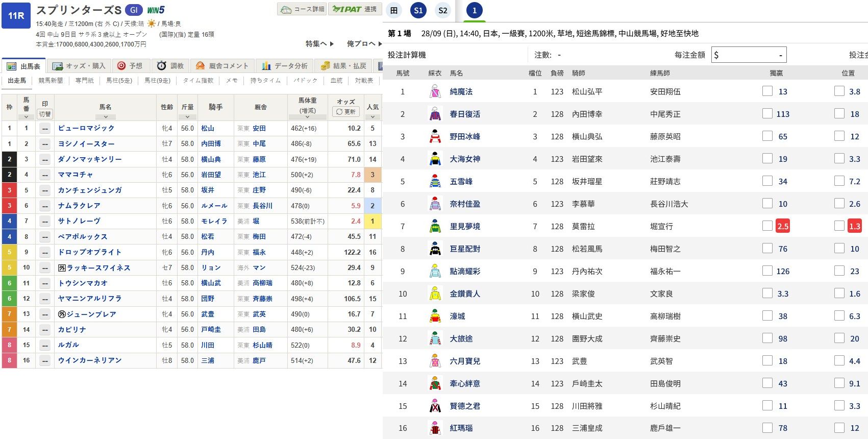Click the 每注金額 dollar input field
Image resolution: width=868 pixels, height=439 pixels.
[x=749, y=55]
